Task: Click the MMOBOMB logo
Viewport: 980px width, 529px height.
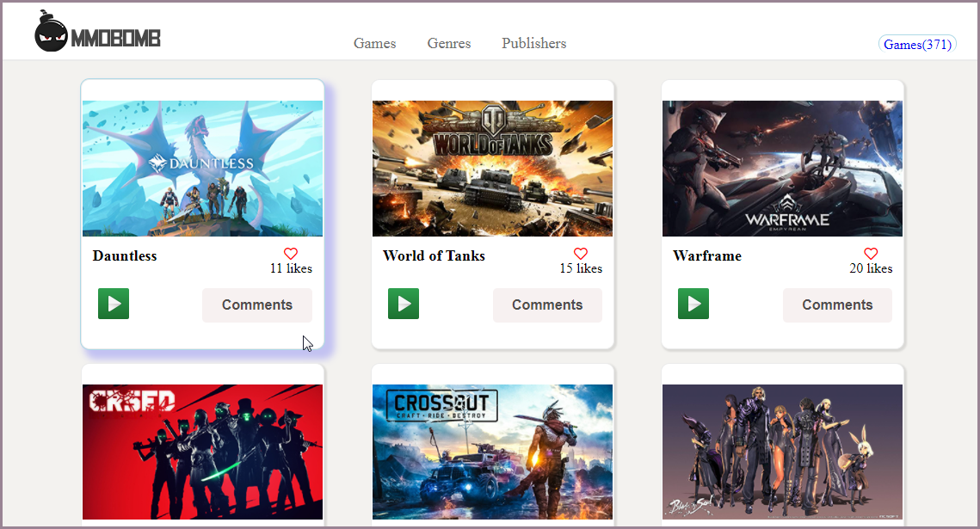Action: (97, 31)
